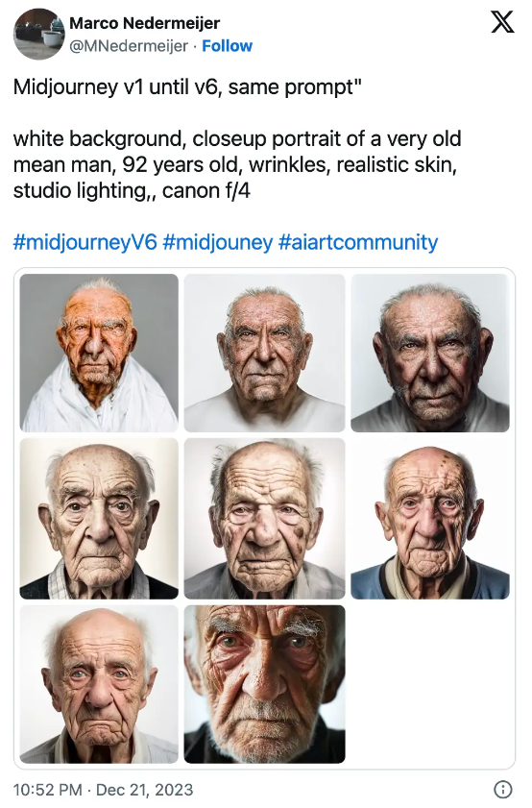Click the tweet info icon

point(502,789)
